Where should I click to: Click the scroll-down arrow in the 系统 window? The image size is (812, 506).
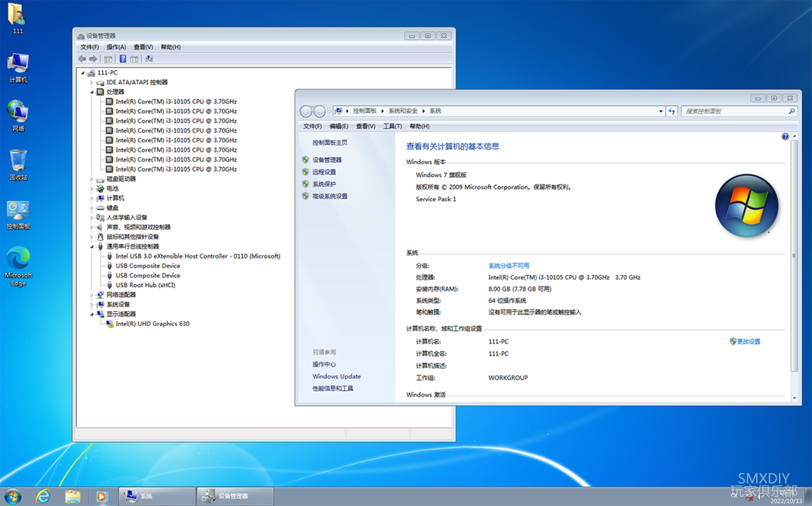coord(794,398)
